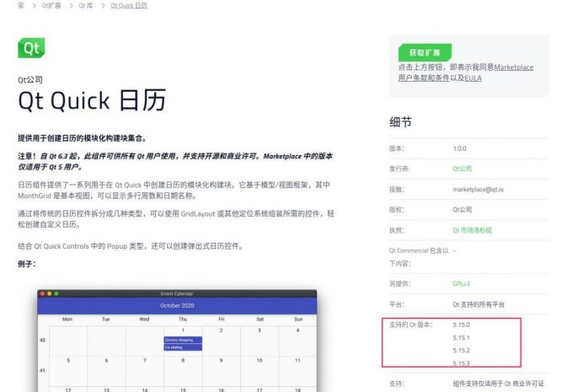Click the 组件支持仅适用于 Qt 商业许可证 text

pyautogui.click(x=498, y=384)
